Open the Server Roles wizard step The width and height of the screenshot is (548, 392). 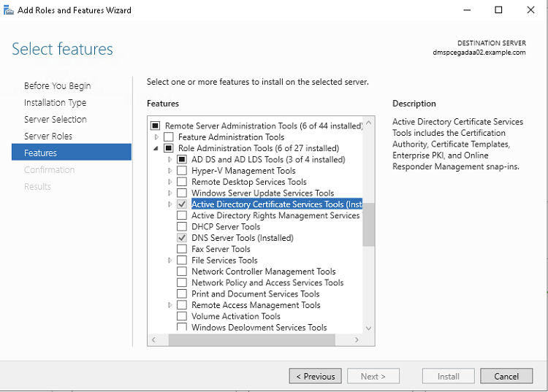48,137
